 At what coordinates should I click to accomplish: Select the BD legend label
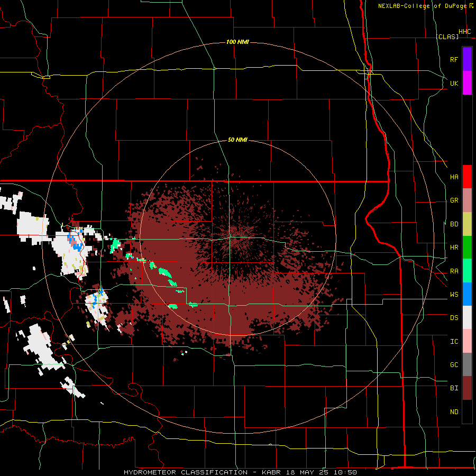tap(454, 224)
